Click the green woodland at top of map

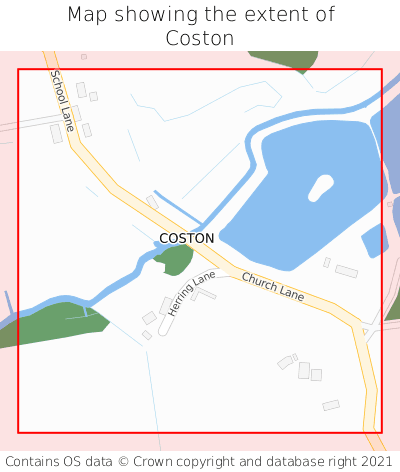pos(285,60)
